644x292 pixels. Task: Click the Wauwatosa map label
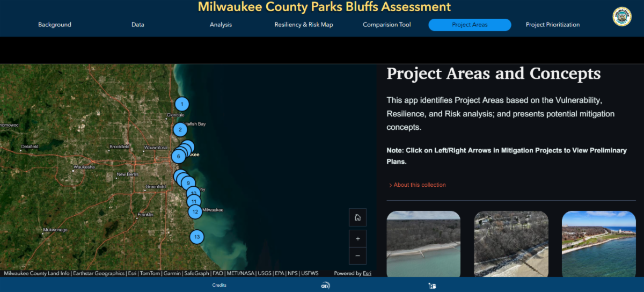pyautogui.click(x=156, y=147)
